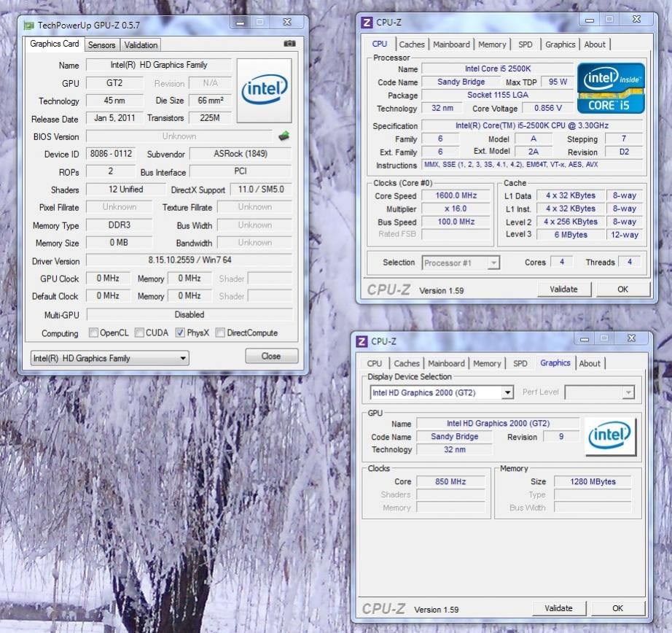Click the Core Speed 1600.0 MHz value

coord(456,195)
